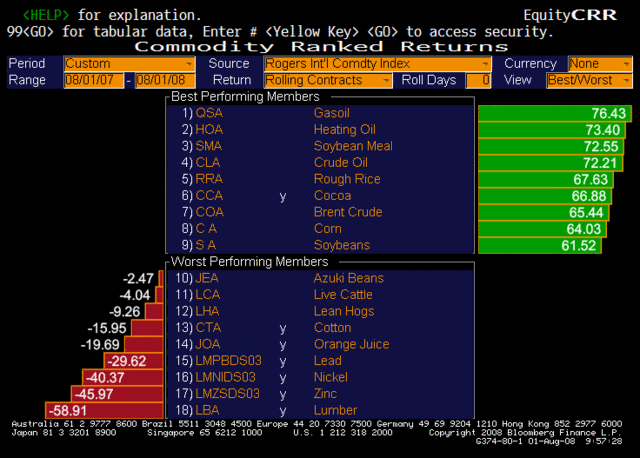Select the LCA Live Cattle row
The height and width of the screenshot is (458, 640).
[320, 295]
